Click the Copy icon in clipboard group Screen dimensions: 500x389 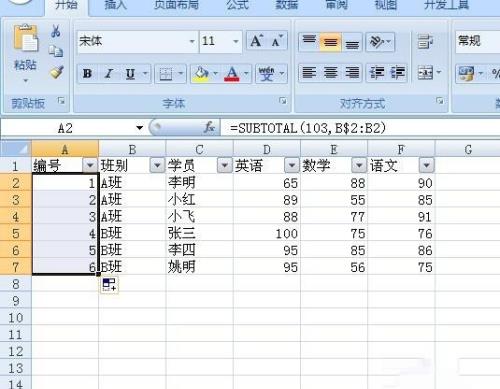coord(56,51)
